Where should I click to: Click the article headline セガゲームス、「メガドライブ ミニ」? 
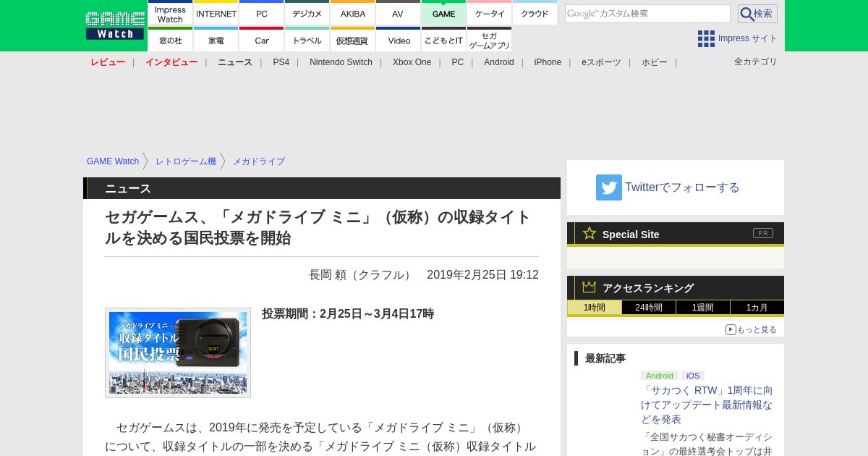[318, 227]
